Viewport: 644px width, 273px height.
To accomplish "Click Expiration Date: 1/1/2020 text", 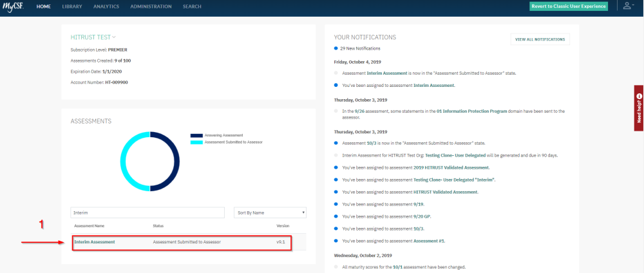I will point(96,71).
